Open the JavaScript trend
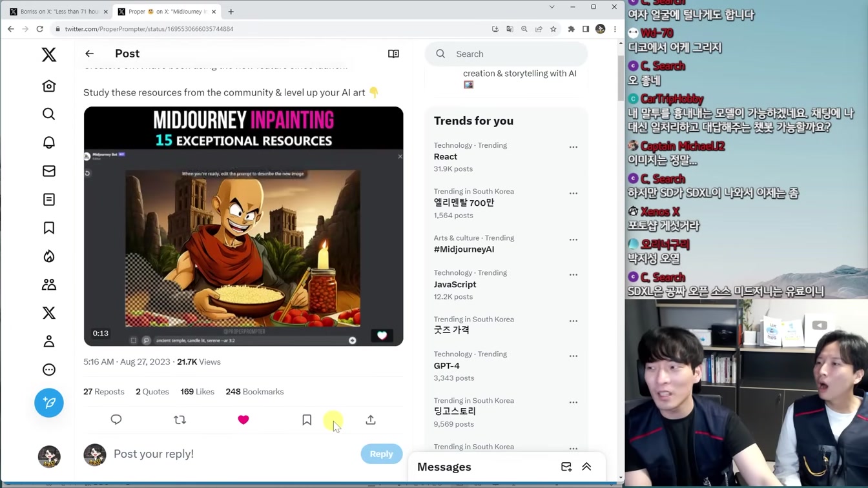This screenshot has width=868, height=488. [455, 285]
